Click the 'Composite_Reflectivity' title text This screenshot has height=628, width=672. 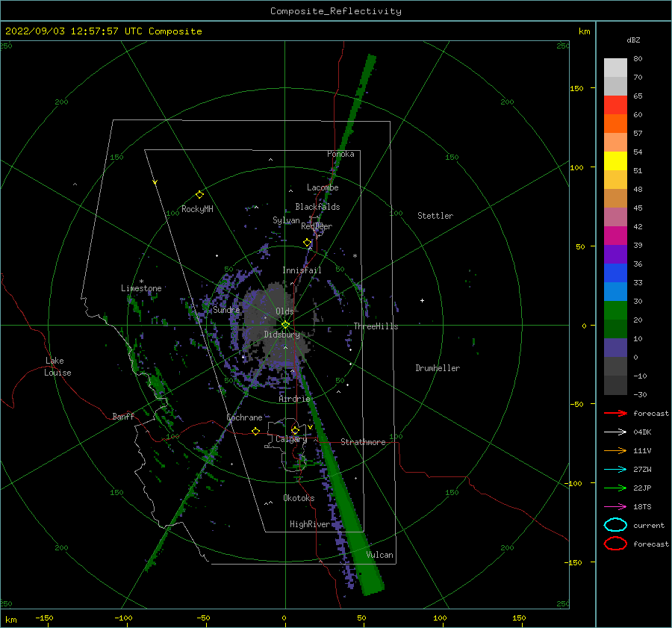coord(336,11)
